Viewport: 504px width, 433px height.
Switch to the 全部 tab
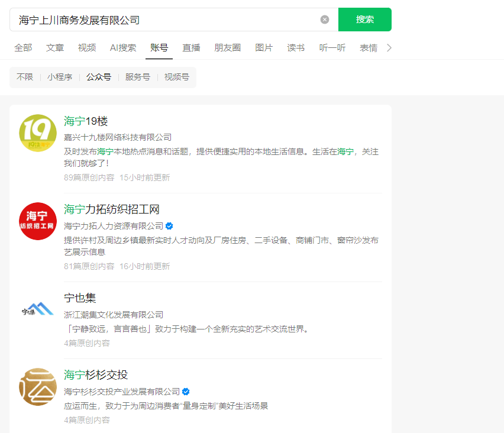tap(23, 48)
